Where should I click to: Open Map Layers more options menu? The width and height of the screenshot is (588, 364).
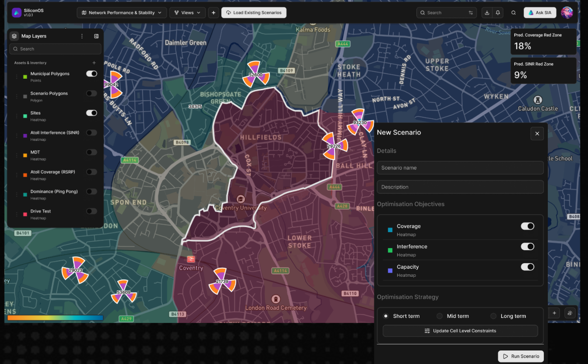[x=82, y=36]
